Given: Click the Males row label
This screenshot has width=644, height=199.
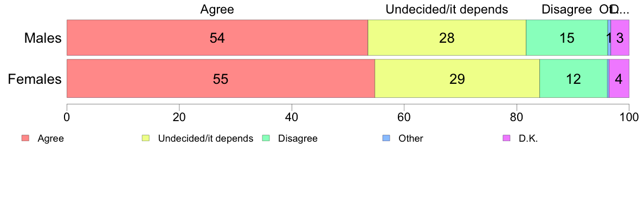Looking at the screenshot, I should (x=43, y=38).
